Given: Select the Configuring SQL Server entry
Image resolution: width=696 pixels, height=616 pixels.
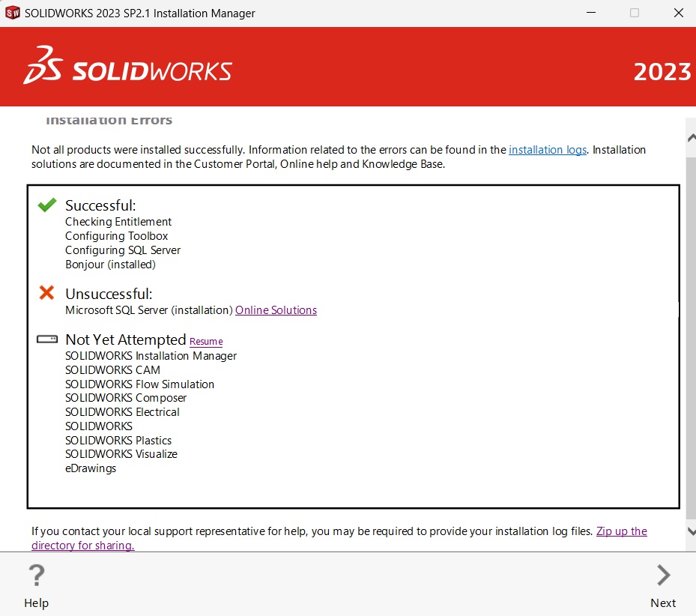Looking at the screenshot, I should click(x=123, y=250).
